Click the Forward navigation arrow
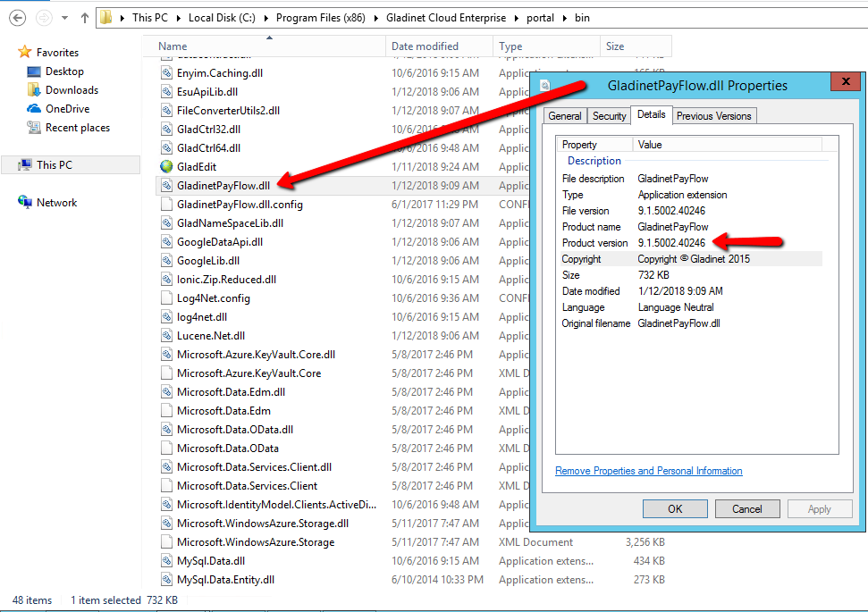This screenshot has height=612, width=868. pos(44,18)
